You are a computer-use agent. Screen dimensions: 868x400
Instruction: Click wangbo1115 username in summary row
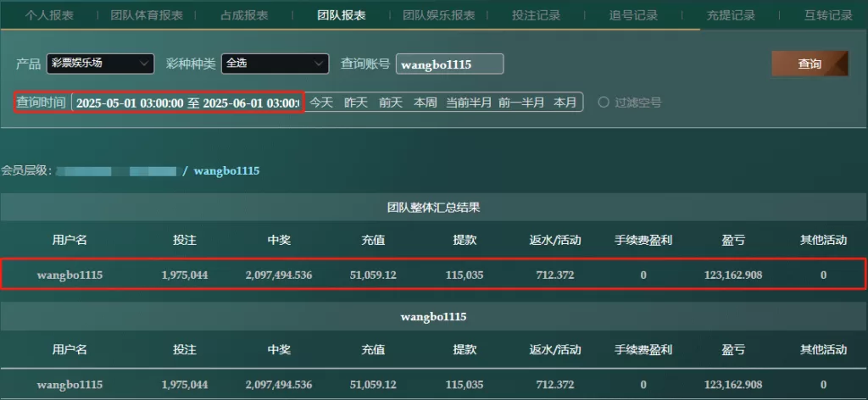70,275
